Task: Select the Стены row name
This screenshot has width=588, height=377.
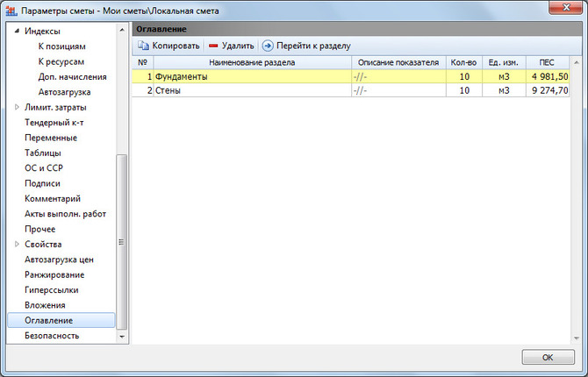Action: click(x=168, y=90)
